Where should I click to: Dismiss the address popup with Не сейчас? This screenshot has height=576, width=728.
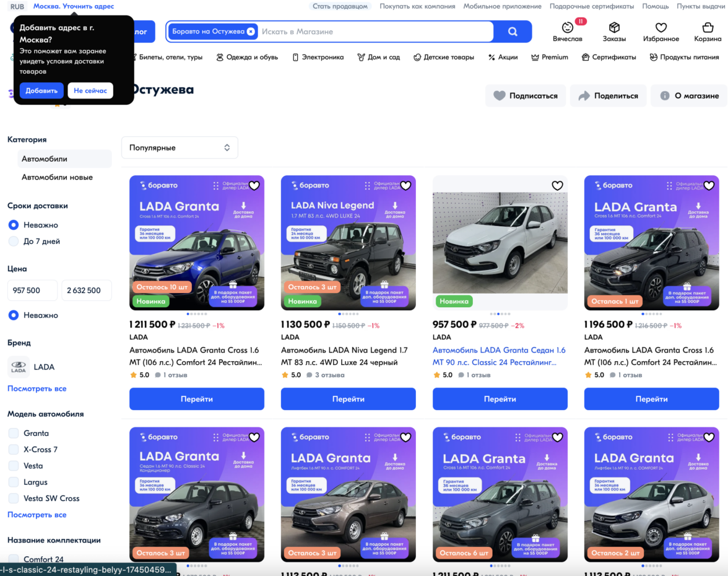90,90
